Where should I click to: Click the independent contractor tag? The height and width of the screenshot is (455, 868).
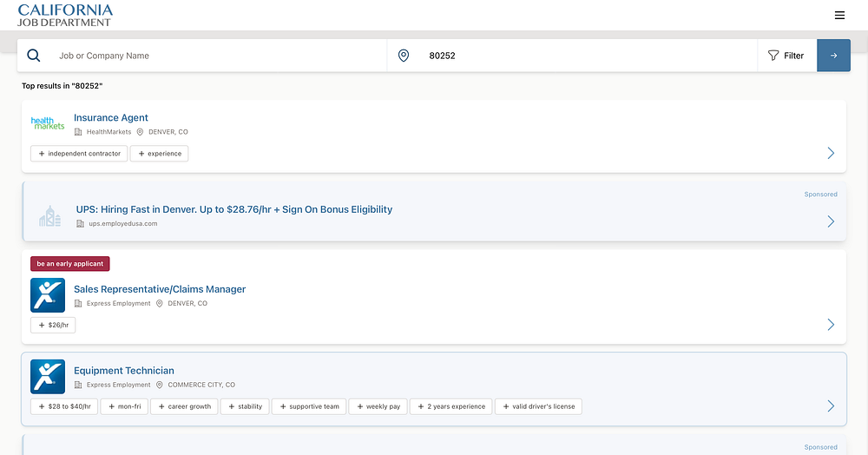tap(79, 154)
